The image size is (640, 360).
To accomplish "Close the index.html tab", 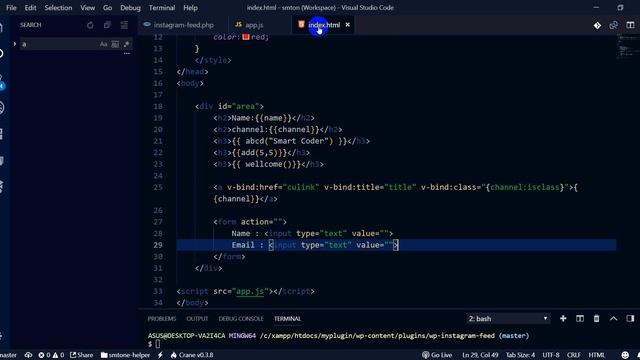I will 347,25.
